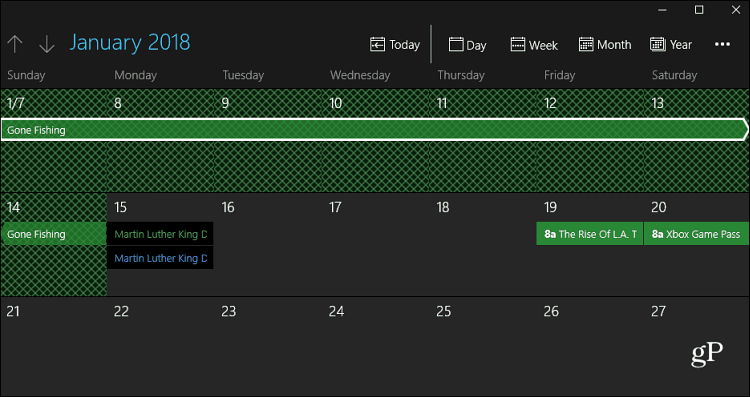Select January 17 day cell
The width and height of the screenshot is (750, 397).
375,245
